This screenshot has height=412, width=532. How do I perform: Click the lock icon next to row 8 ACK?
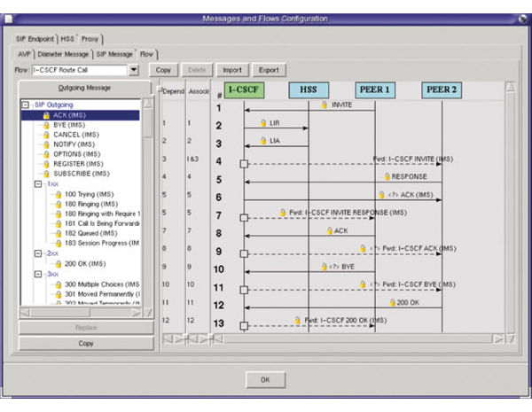click(330, 230)
